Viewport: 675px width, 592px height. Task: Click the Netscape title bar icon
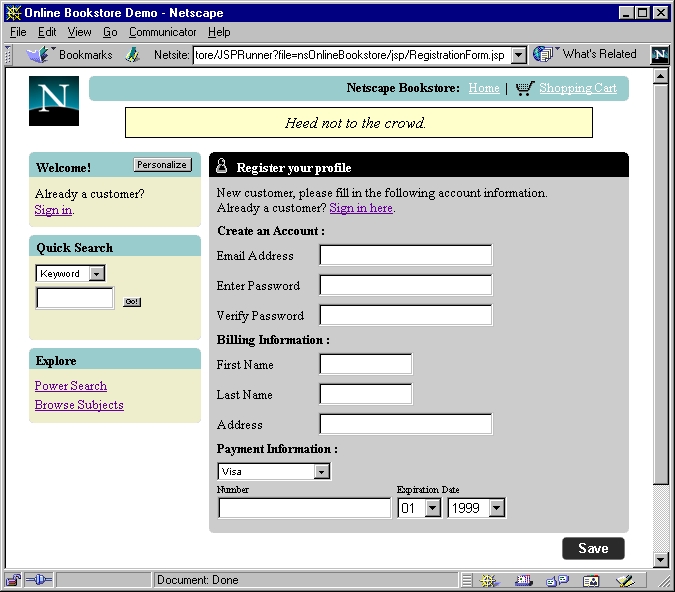(x=13, y=12)
